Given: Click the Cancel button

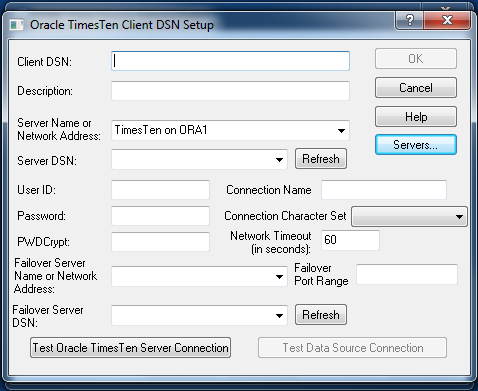Looking at the screenshot, I should 416,88.
